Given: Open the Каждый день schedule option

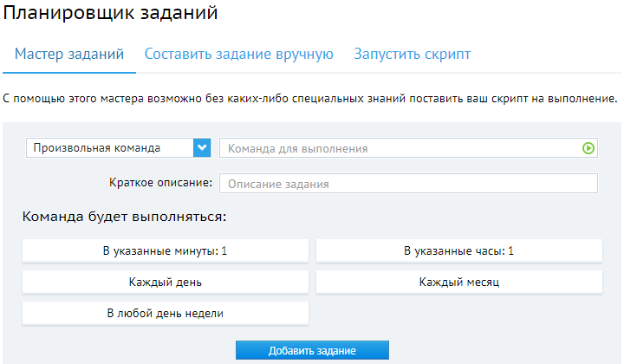Looking at the screenshot, I should 166,282.
